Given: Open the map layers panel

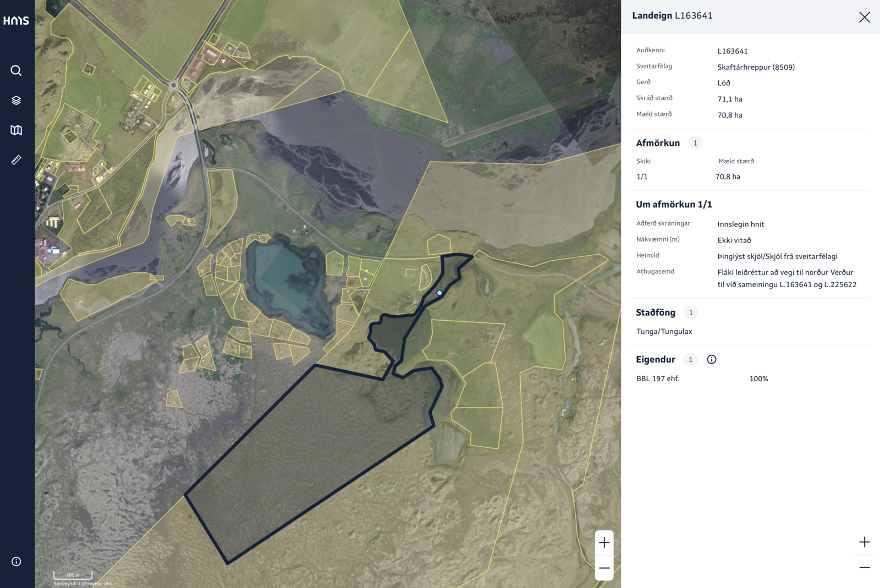Looking at the screenshot, I should click(16, 100).
